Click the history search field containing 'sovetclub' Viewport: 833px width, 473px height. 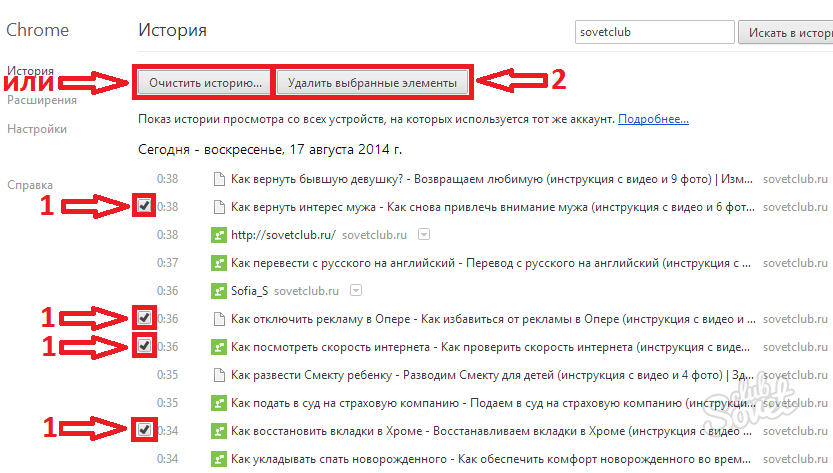coord(654,32)
